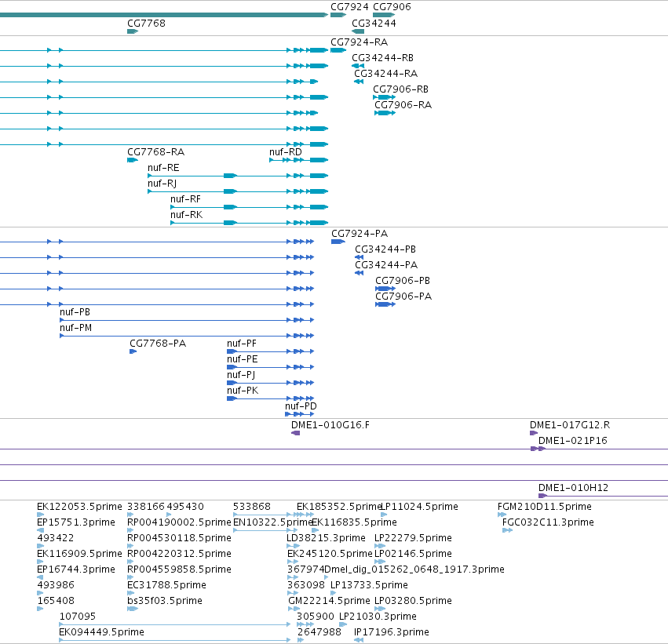
Task: Select the CG7906 gene label
Action: pos(392,7)
